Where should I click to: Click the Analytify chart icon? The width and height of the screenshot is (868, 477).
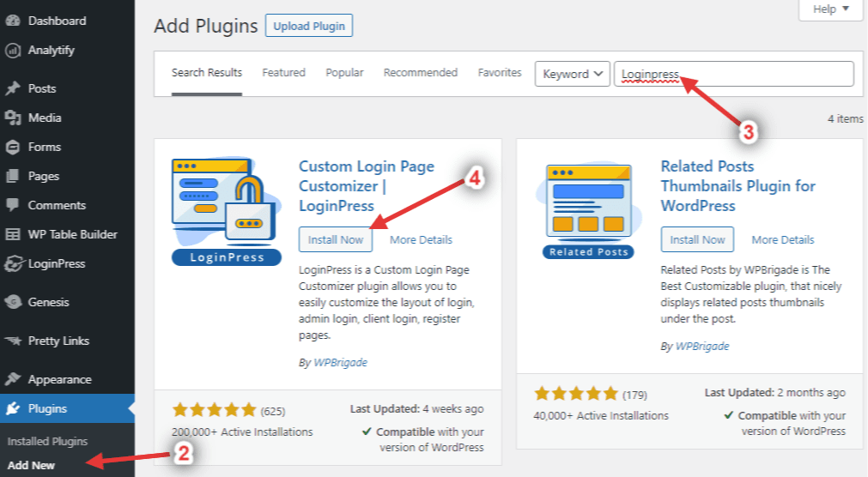pos(12,51)
